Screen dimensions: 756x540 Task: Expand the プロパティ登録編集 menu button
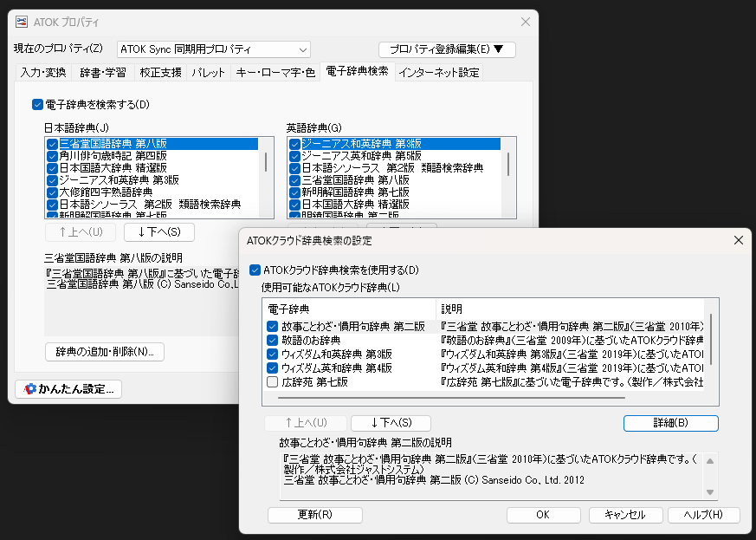click(x=446, y=49)
